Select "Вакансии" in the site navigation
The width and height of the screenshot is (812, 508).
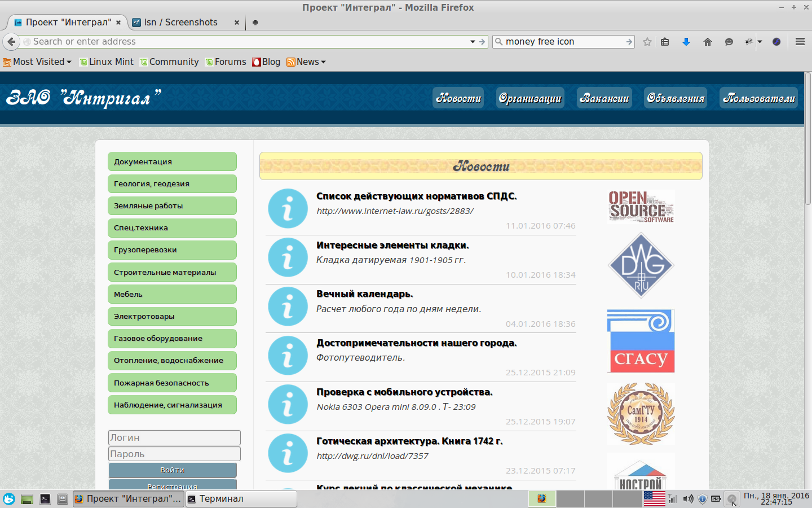pyautogui.click(x=604, y=97)
